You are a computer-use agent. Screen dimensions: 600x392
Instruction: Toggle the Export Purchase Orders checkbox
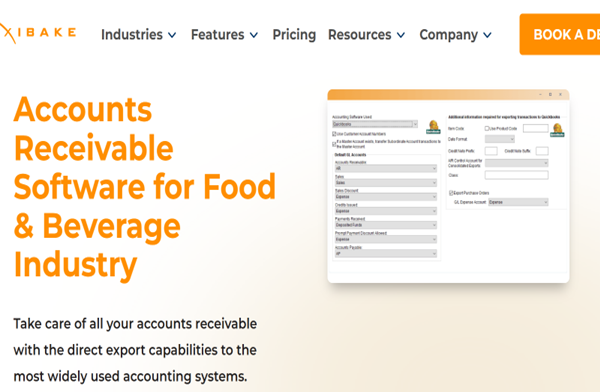click(x=451, y=193)
